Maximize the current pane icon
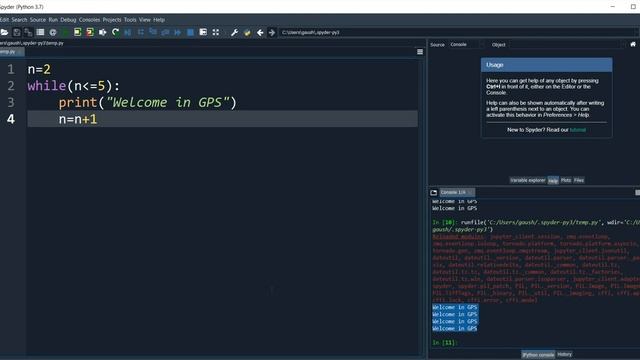640x360 pixels. [x=203, y=32]
